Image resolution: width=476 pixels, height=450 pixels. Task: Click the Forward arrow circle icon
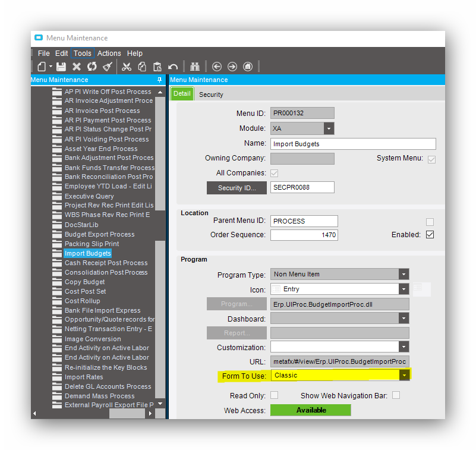(x=232, y=67)
